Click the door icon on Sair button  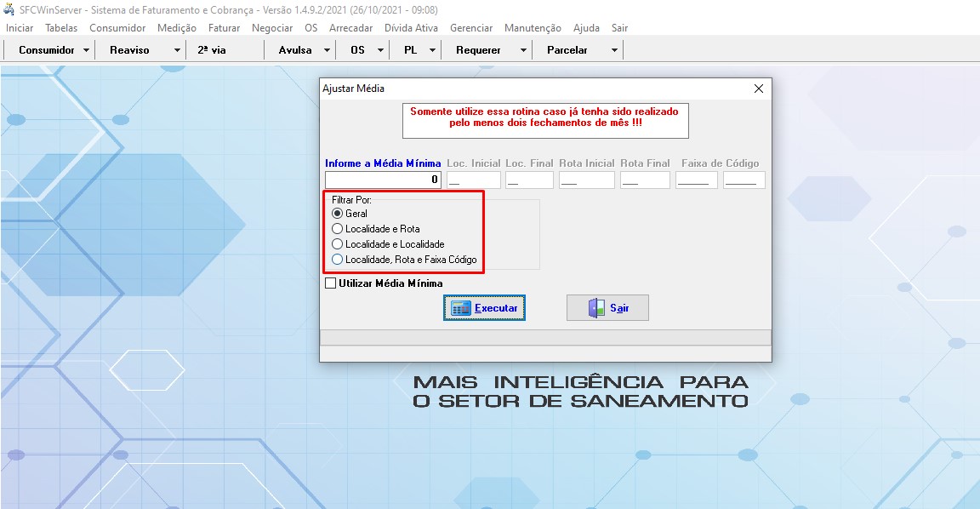pyautogui.click(x=596, y=308)
